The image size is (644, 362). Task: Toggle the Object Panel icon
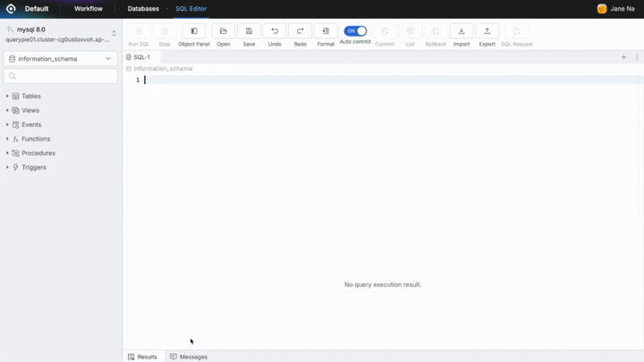coord(194,31)
